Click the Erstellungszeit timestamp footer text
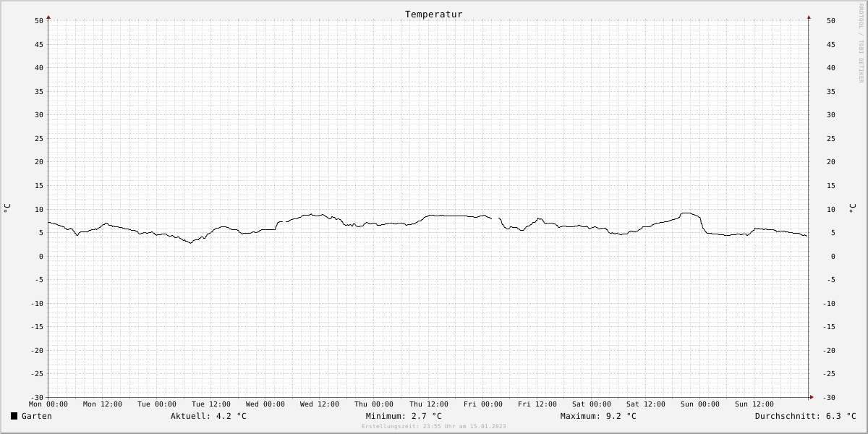 (434, 427)
